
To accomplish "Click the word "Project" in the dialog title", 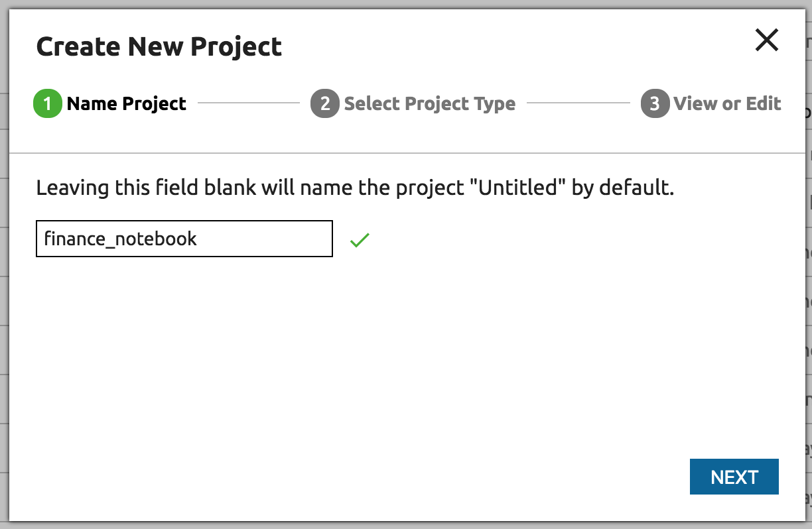I will [x=237, y=47].
